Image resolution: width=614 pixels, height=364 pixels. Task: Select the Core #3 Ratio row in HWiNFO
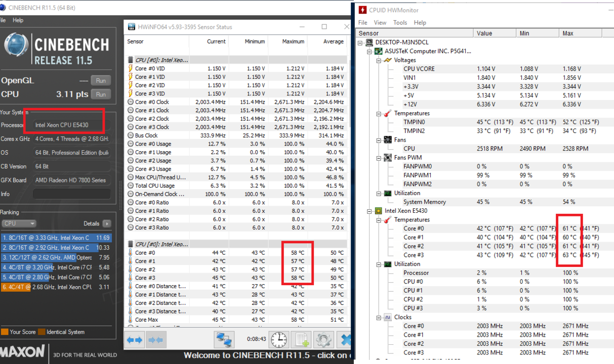(236, 227)
